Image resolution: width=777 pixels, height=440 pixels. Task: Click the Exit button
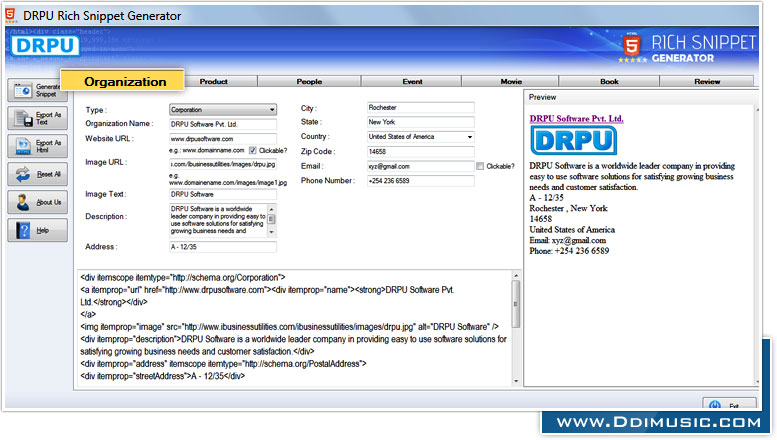pyautogui.click(x=729, y=404)
